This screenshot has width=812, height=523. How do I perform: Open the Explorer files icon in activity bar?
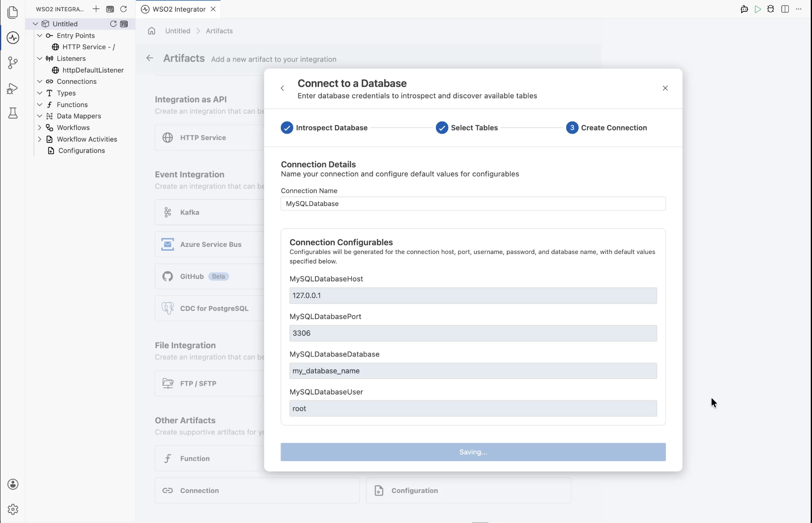click(13, 12)
